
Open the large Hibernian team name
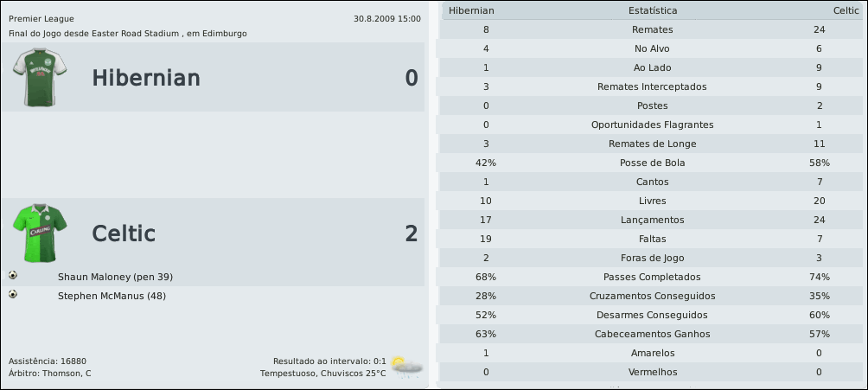click(145, 79)
